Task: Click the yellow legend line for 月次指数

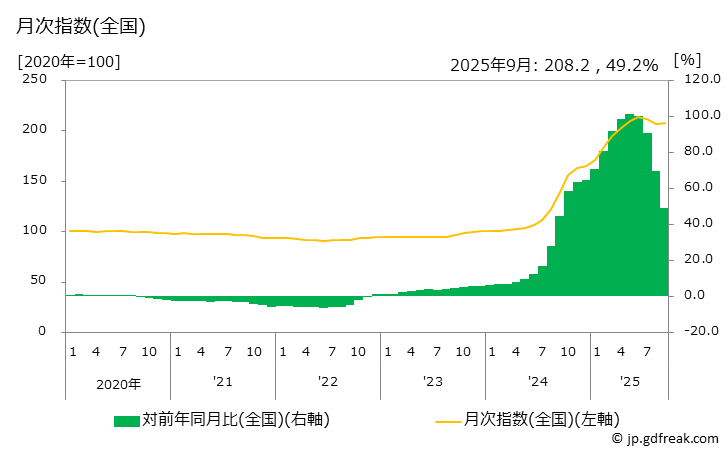Action: click(x=451, y=420)
